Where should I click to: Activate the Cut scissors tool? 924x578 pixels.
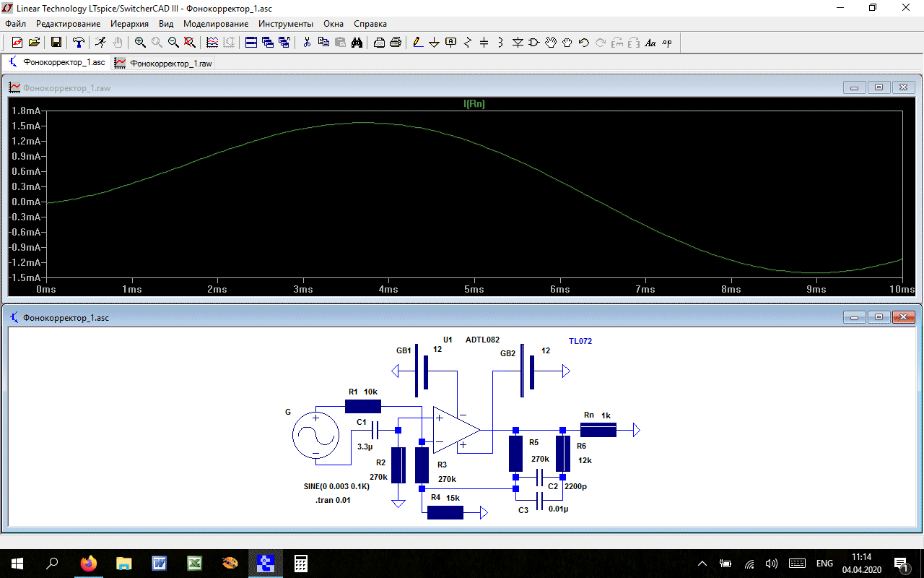[x=307, y=43]
